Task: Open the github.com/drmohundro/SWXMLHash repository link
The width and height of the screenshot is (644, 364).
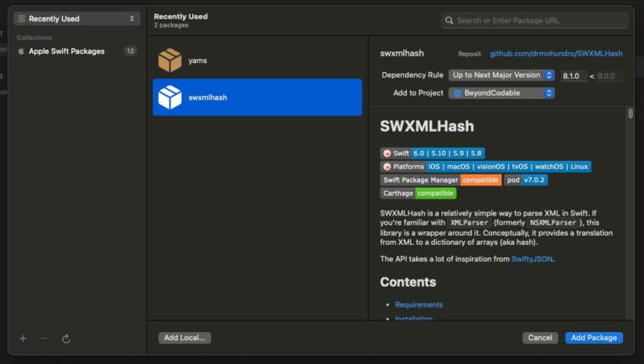Action: click(556, 54)
